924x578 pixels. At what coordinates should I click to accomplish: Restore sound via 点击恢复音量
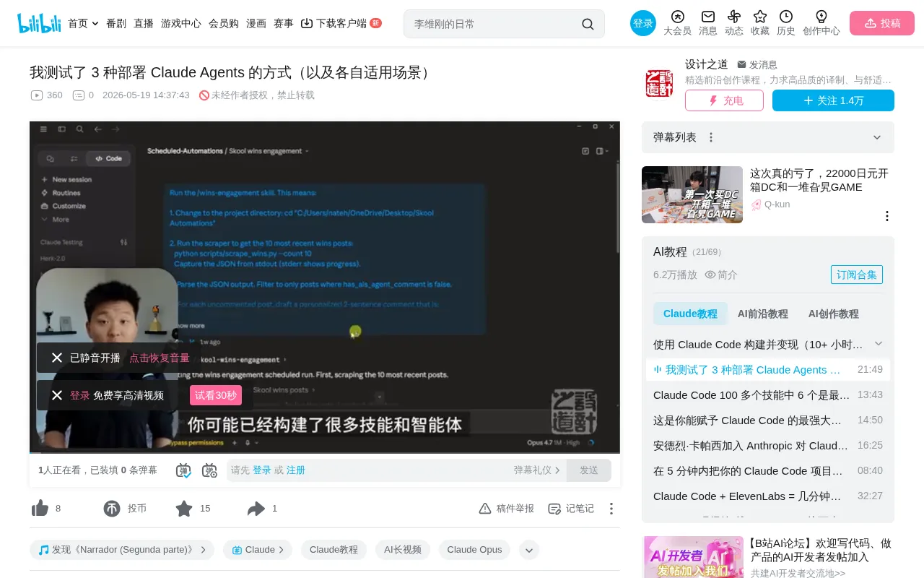click(160, 358)
